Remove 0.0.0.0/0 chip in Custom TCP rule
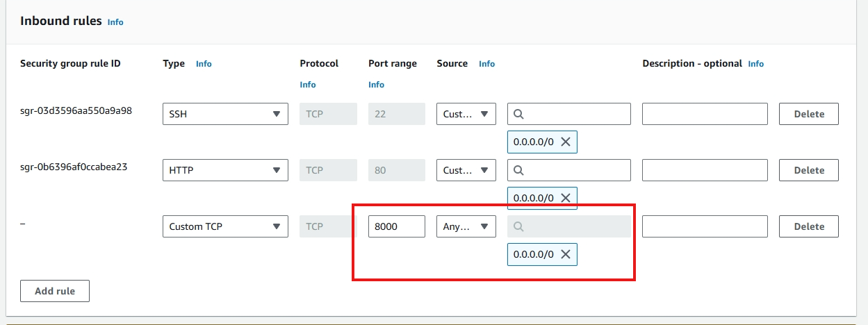This screenshot has height=325, width=868. point(566,254)
